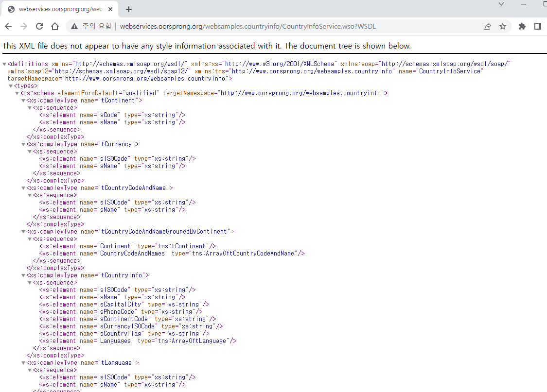Screen dimensions: 547x392
Task: Collapse the tCurrency complexType node
Action: point(23,144)
